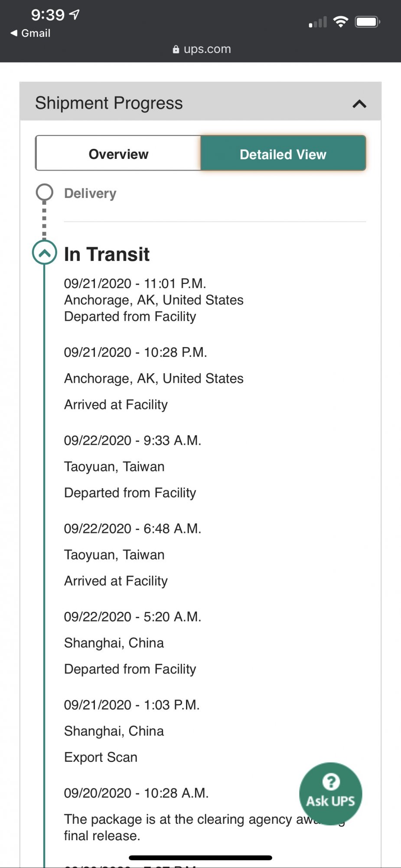Image resolution: width=401 pixels, height=868 pixels.
Task: Tap the Delivery stage label
Action: point(90,193)
